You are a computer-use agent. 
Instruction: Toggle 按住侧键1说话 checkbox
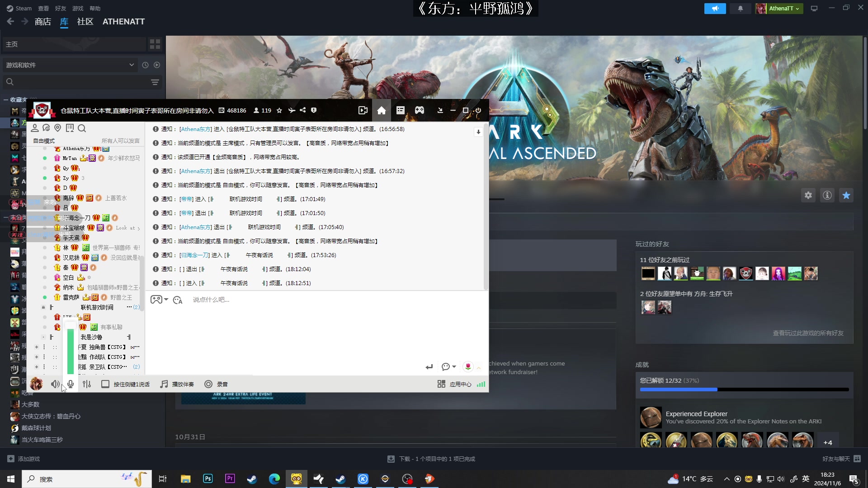(105, 384)
